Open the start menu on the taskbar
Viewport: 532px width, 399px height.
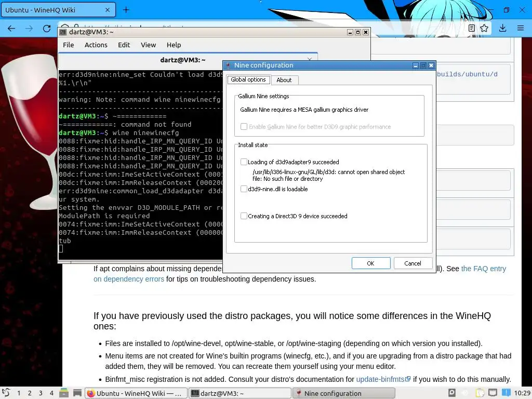coord(6,393)
